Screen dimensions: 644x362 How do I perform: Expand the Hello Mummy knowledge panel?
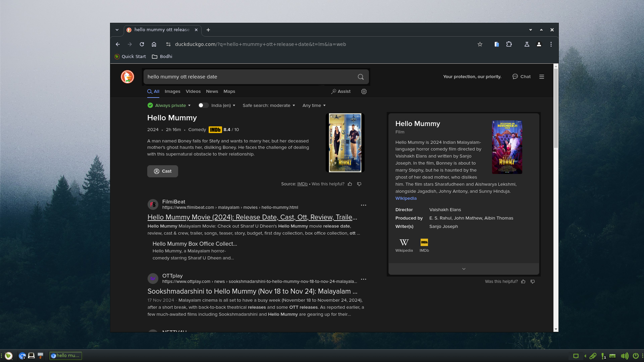464,269
